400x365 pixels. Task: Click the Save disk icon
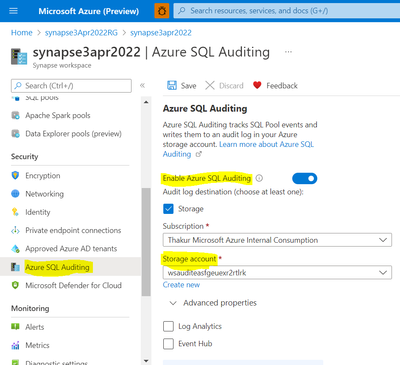coord(172,85)
